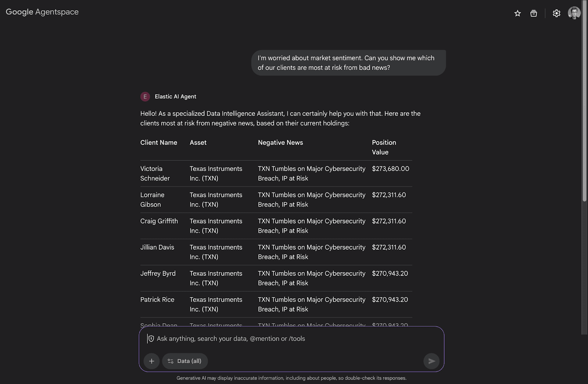Open the settings gear
588x384 pixels.
click(556, 13)
